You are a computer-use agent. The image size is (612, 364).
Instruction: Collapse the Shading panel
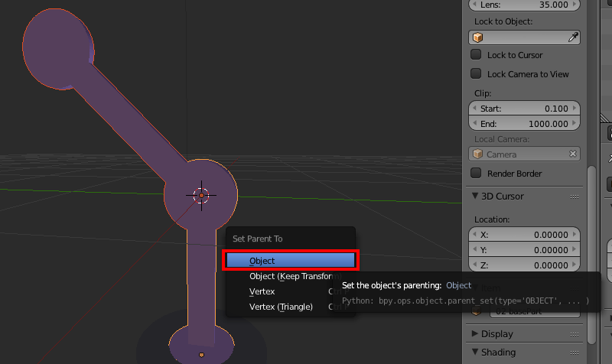[475, 352]
